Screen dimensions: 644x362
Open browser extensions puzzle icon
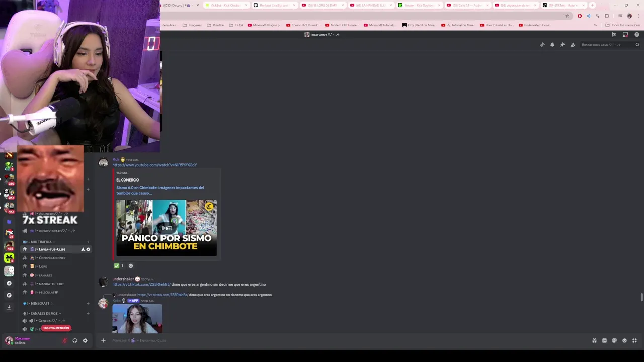607,16
